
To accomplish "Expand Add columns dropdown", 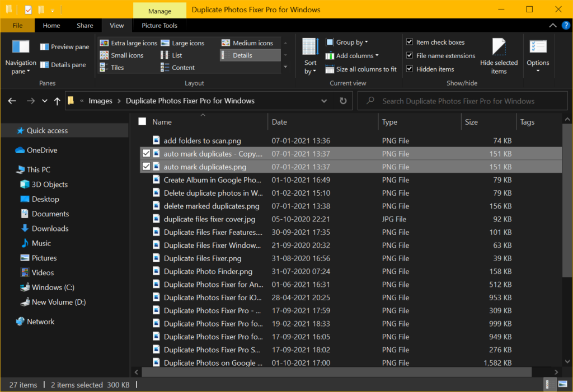I will 352,55.
